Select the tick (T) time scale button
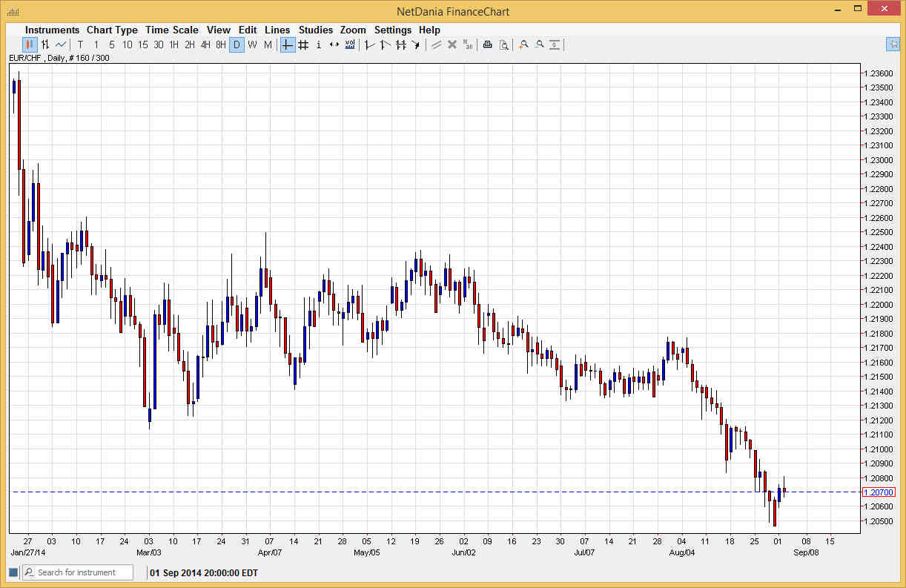The image size is (906, 588). click(81, 45)
